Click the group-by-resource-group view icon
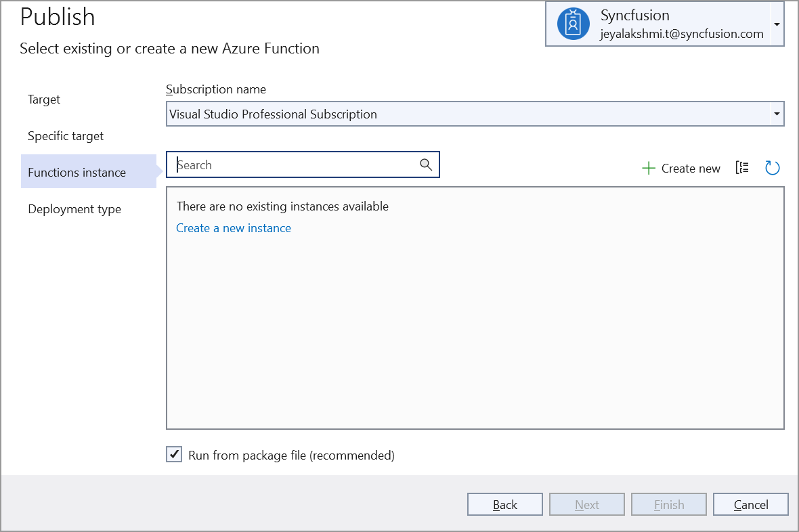799x532 pixels. (741, 167)
